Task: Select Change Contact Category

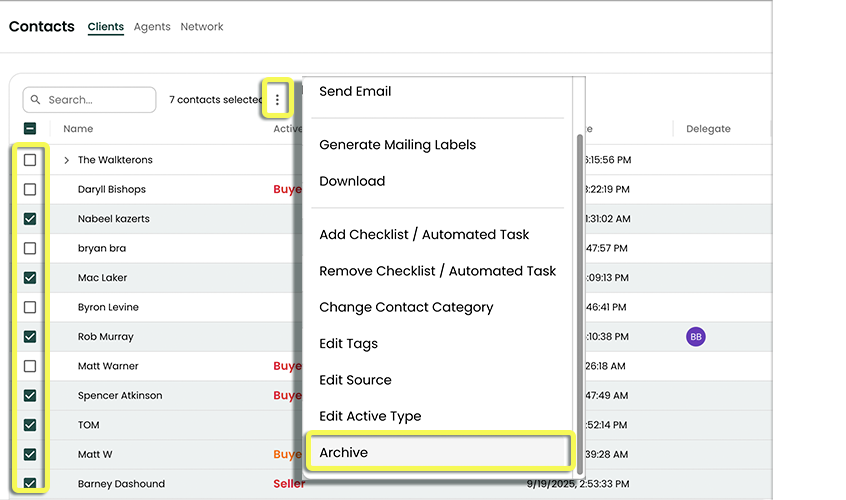Action: point(406,307)
